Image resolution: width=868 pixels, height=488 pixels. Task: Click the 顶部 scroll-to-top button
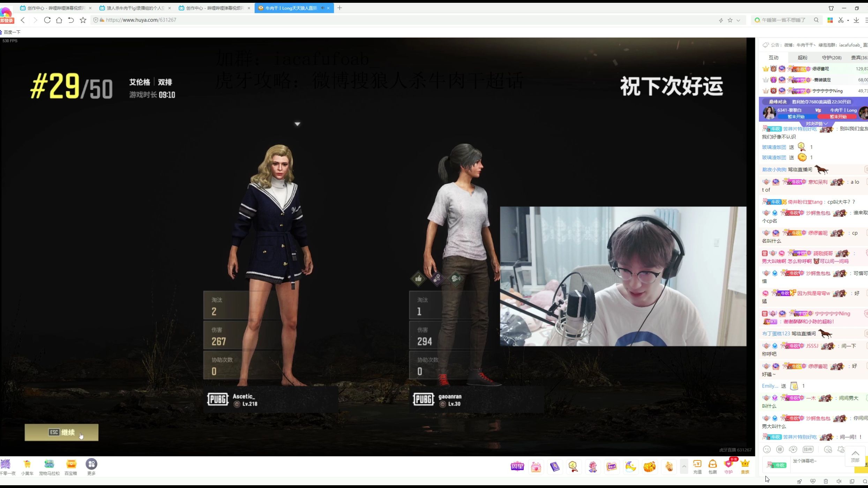click(855, 456)
